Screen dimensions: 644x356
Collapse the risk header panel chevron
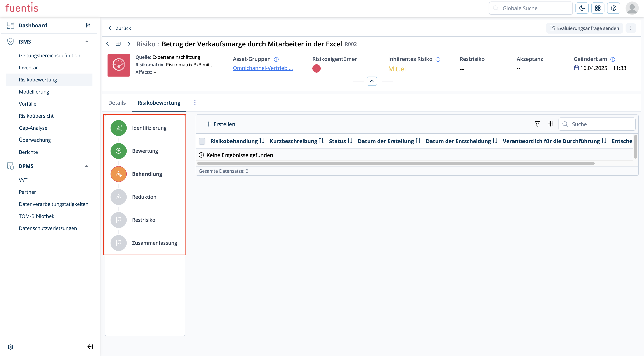[372, 81]
